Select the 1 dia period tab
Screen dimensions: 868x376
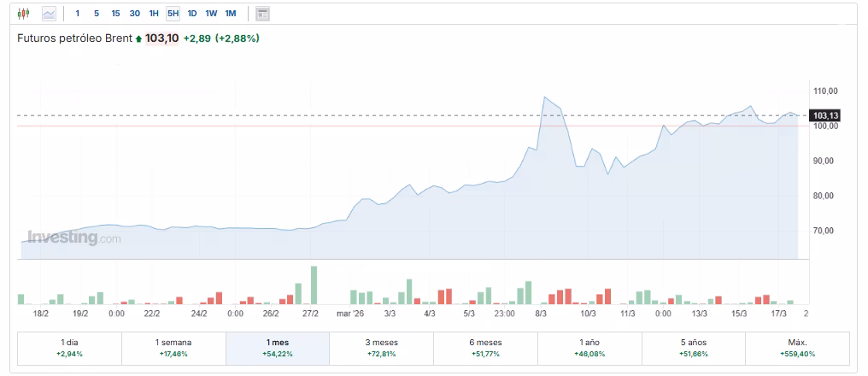point(69,349)
